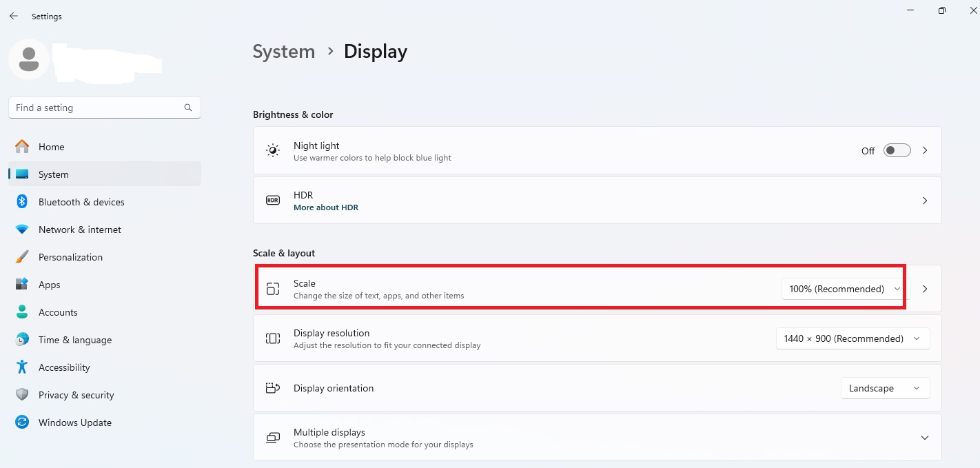Viewport: 980px width, 468px height.
Task: Click the Night light sun icon
Action: 273,151
